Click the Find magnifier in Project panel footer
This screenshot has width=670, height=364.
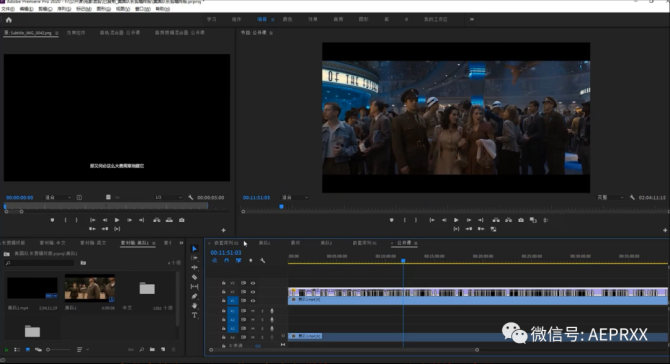click(x=141, y=349)
